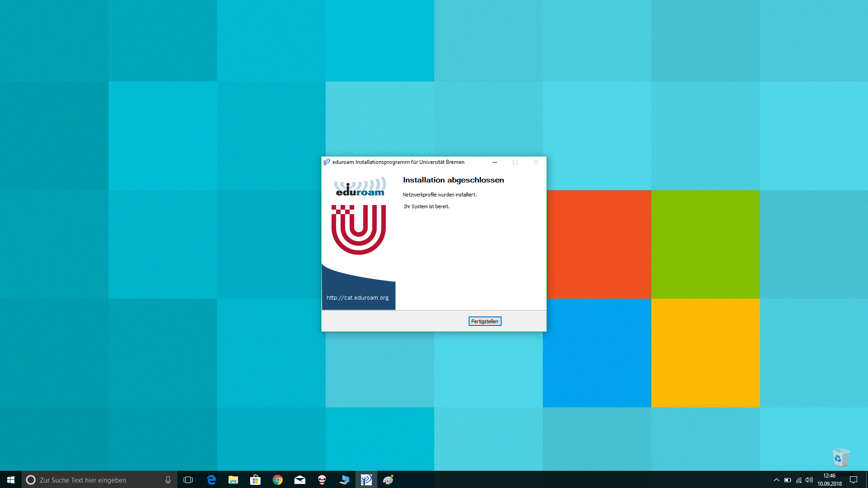The height and width of the screenshot is (488, 868).
Task: Select the Papierkorb recycle bin icon
Action: pos(841,458)
